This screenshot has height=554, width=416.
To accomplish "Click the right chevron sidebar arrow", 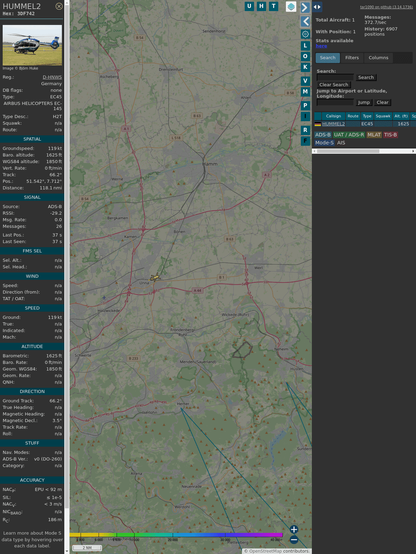I will [x=305, y=7].
